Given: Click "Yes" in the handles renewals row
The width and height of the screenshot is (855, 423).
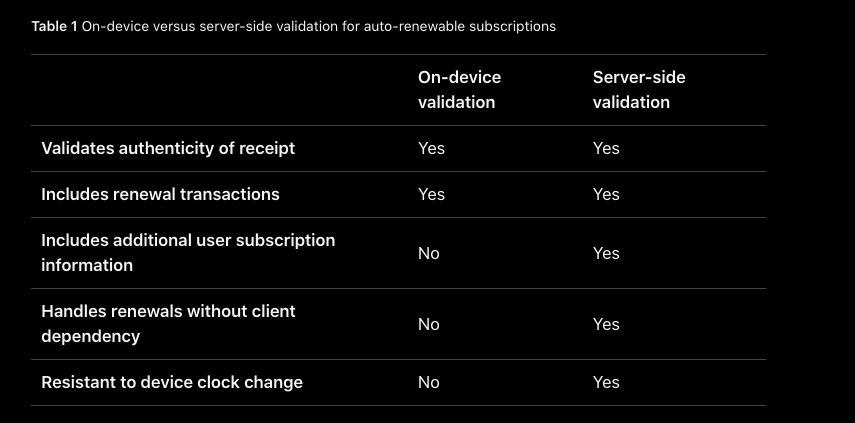Looking at the screenshot, I should (606, 324).
